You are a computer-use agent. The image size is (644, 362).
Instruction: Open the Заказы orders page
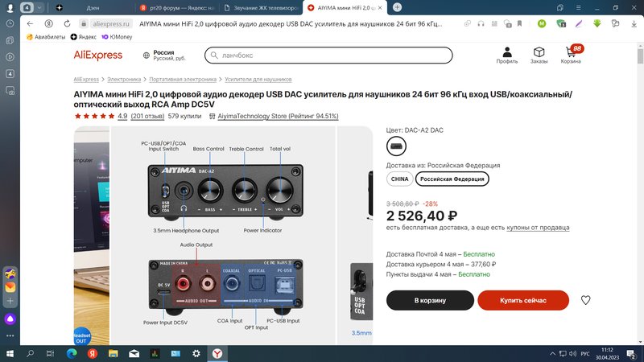539,55
